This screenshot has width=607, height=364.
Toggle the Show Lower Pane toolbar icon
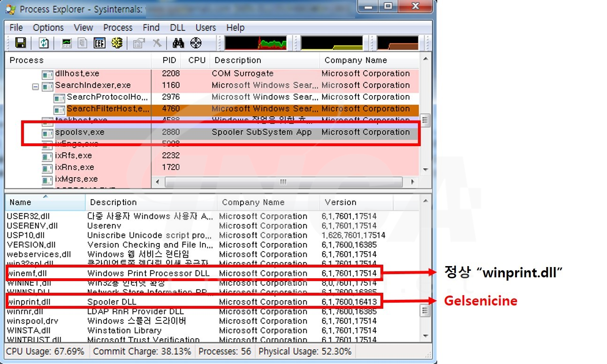click(x=99, y=44)
